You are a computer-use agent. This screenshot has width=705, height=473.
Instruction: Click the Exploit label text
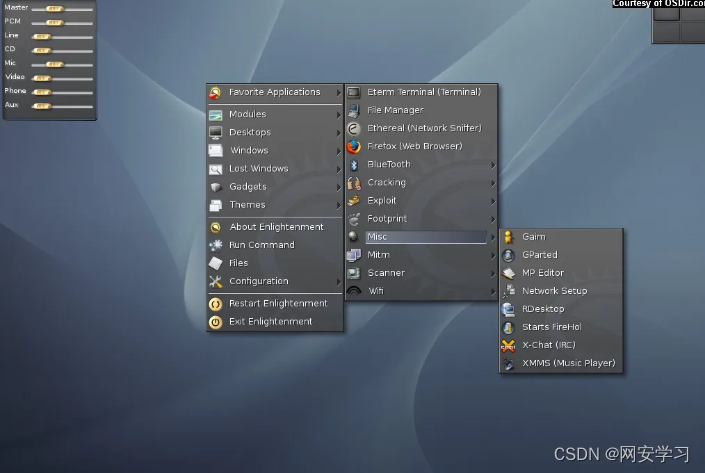click(382, 201)
